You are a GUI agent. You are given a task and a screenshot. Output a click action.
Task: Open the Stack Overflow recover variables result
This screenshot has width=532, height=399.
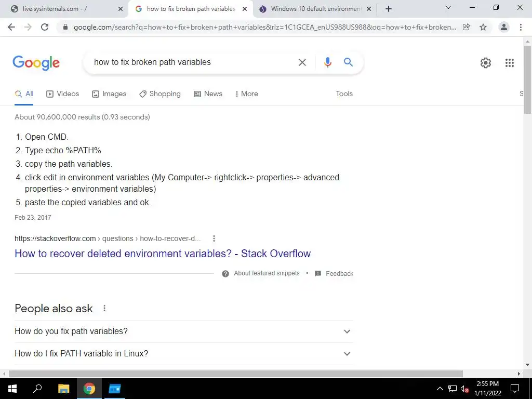click(x=163, y=254)
